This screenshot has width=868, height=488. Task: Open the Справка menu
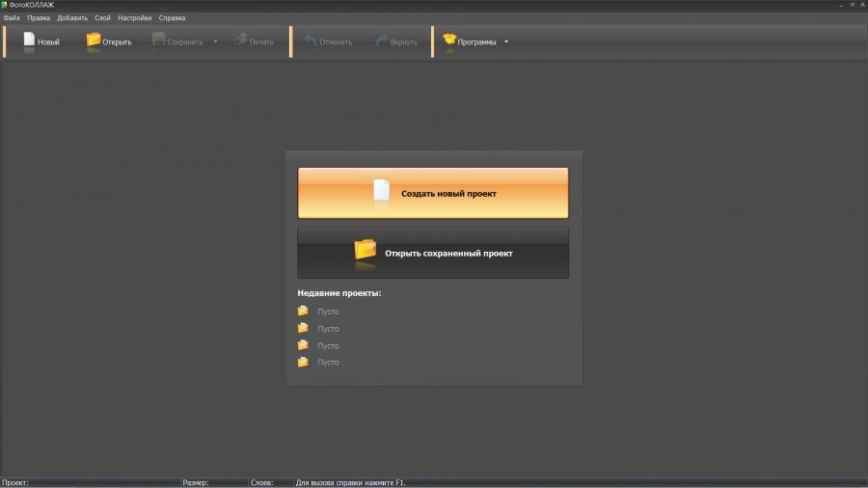click(172, 18)
